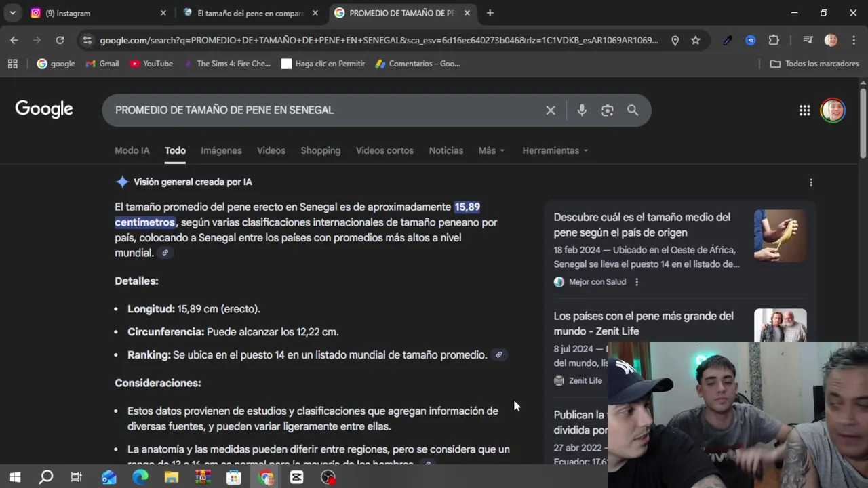Open the google bookmark
The width and height of the screenshot is (868, 488).
coord(56,64)
